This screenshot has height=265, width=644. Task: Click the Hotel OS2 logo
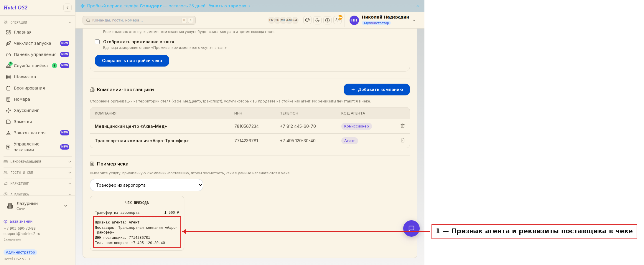pos(16,8)
